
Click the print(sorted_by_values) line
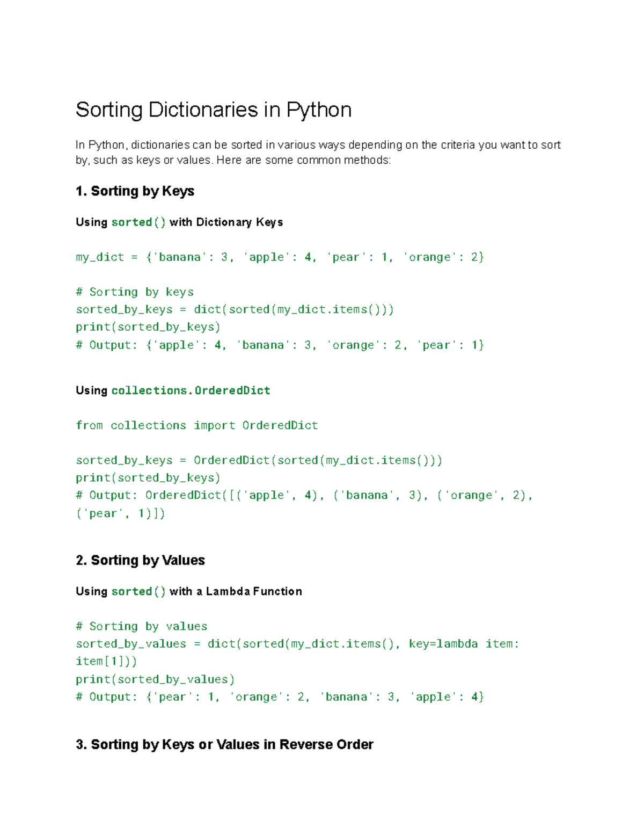pos(155,679)
